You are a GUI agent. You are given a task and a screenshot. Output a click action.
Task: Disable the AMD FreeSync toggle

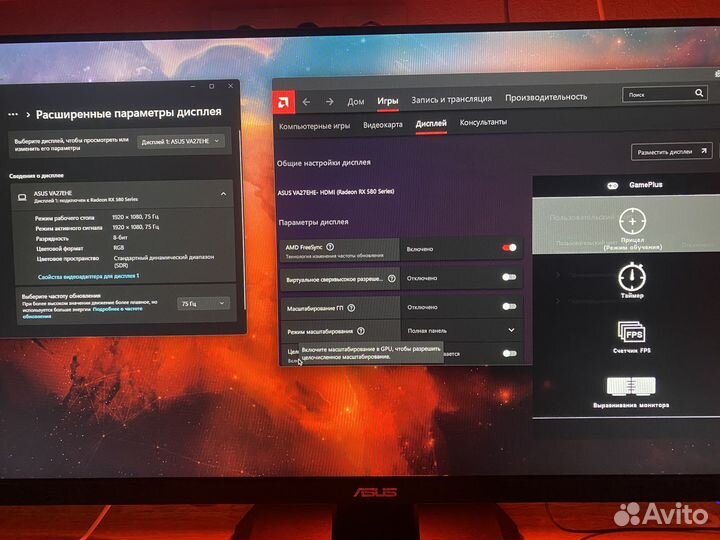[x=509, y=248]
